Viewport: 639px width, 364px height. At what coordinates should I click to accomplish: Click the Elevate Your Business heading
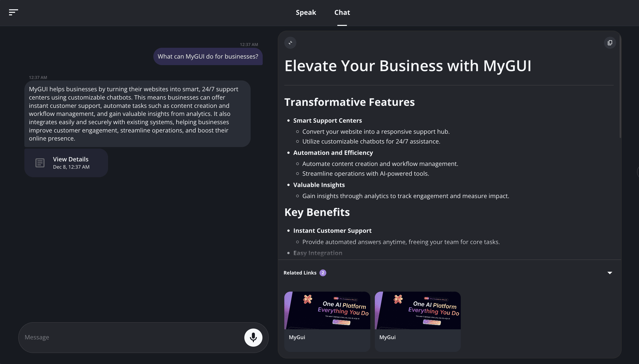coord(408,66)
